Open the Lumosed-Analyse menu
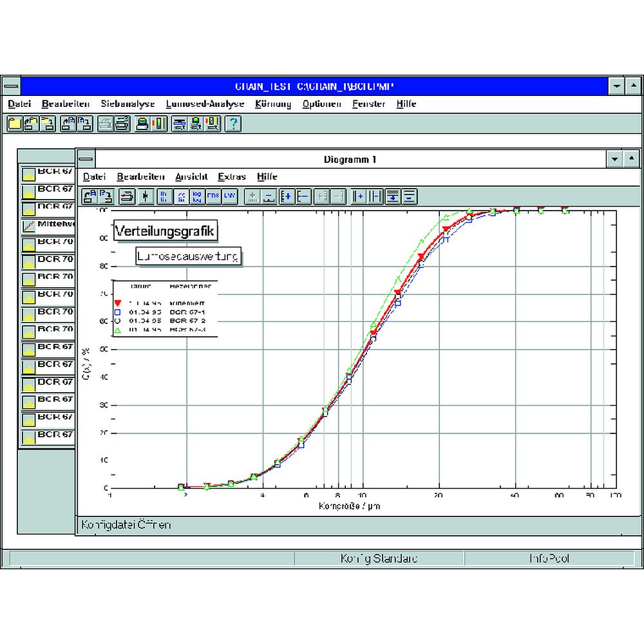The height and width of the screenshot is (644, 644). pos(205,104)
